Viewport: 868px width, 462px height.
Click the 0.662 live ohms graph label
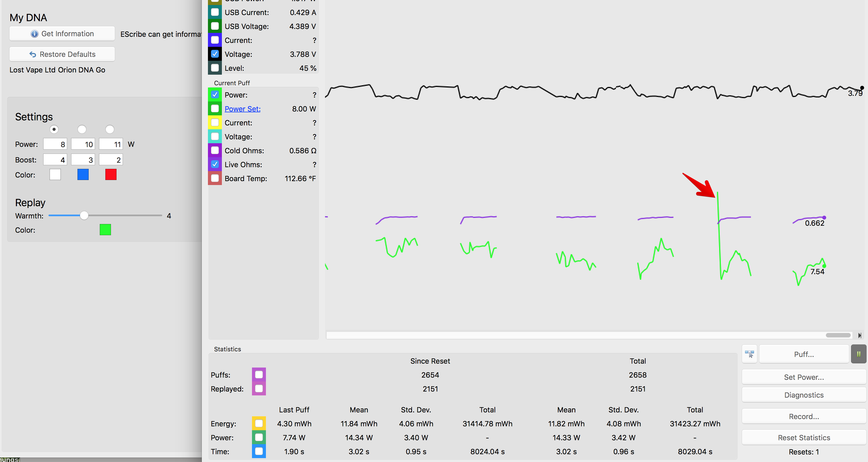coord(814,223)
